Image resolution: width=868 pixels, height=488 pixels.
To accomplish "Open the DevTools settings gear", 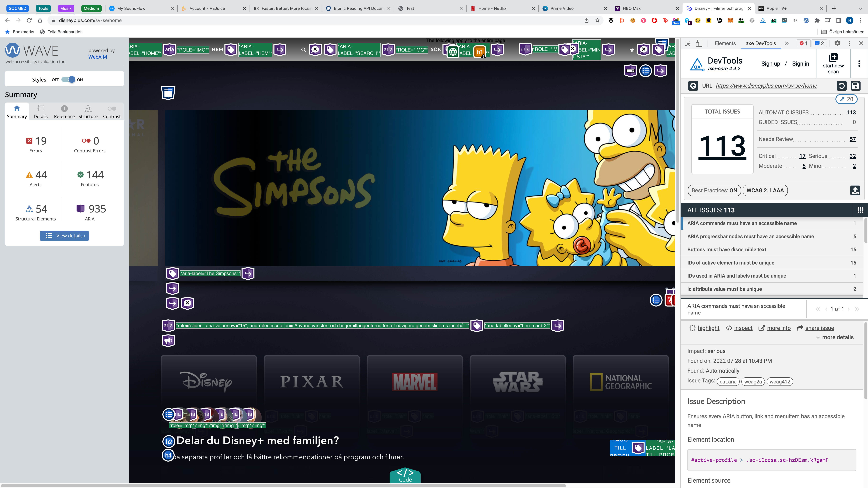I will (x=837, y=43).
